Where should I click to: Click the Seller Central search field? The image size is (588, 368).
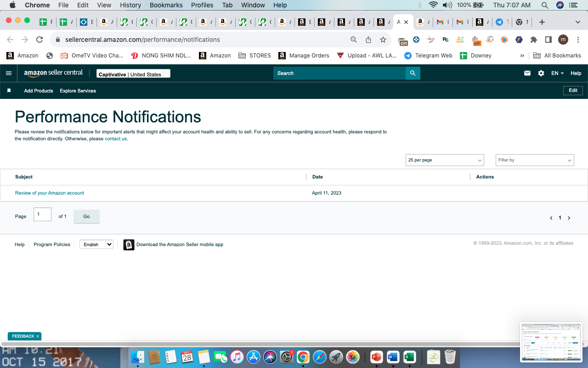click(x=339, y=73)
